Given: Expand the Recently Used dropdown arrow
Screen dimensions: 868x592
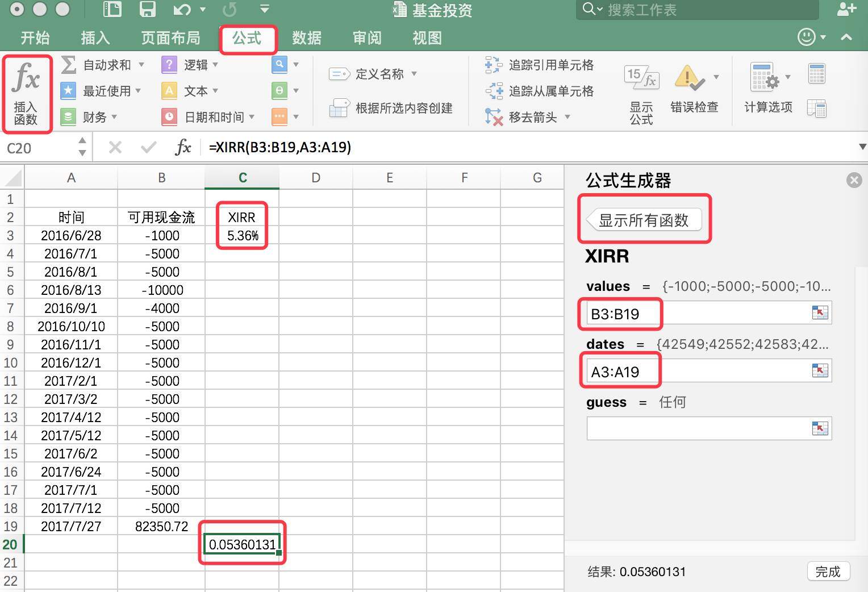Looking at the screenshot, I should pyautogui.click(x=138, y=91).
